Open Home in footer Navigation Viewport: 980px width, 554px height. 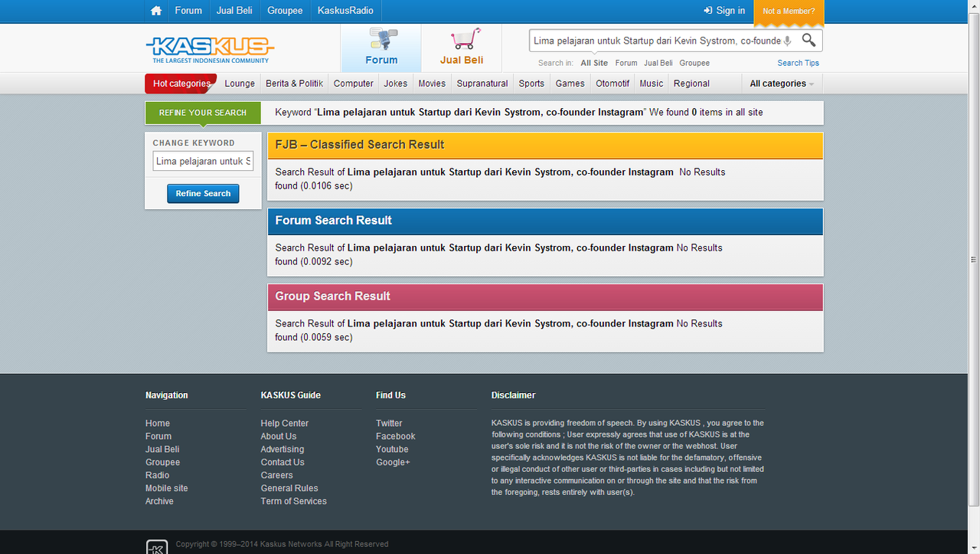pyautogui.click(x=158, y=423)
